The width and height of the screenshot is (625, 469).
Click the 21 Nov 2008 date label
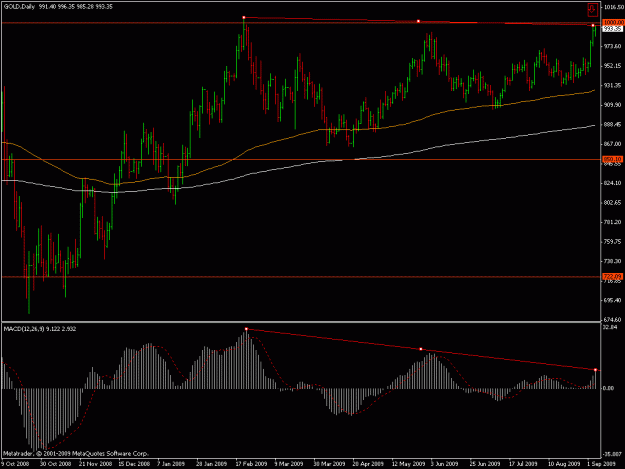pos(95,464)
